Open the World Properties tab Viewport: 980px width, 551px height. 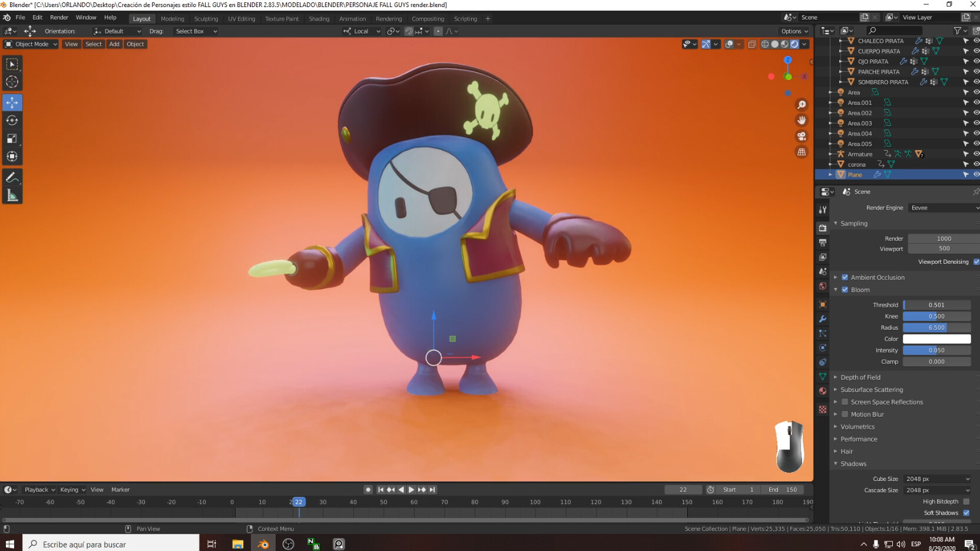point(822,286)
